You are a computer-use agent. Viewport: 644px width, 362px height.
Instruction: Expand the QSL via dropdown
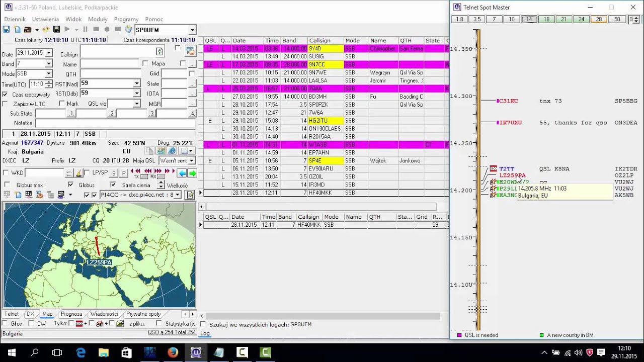136,104
